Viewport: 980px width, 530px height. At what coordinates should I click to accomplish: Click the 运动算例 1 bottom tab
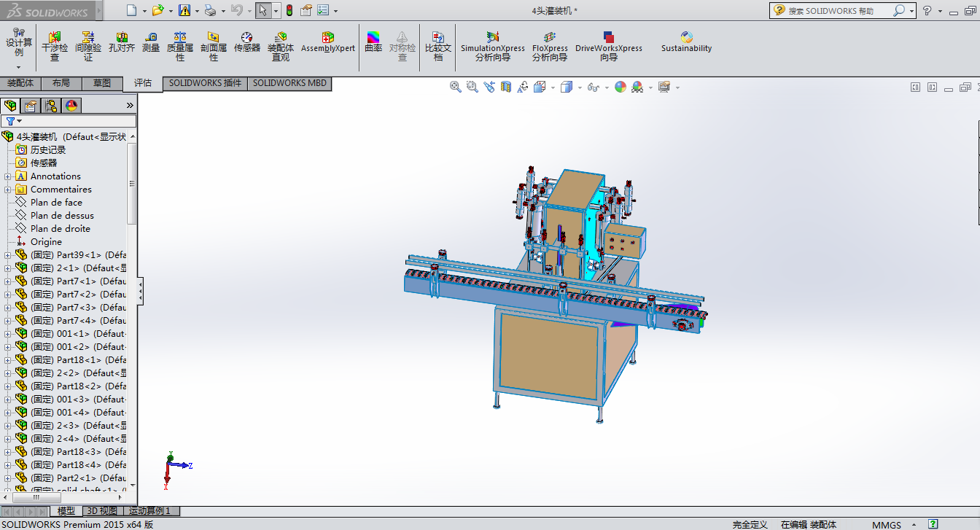click(149, 511)
